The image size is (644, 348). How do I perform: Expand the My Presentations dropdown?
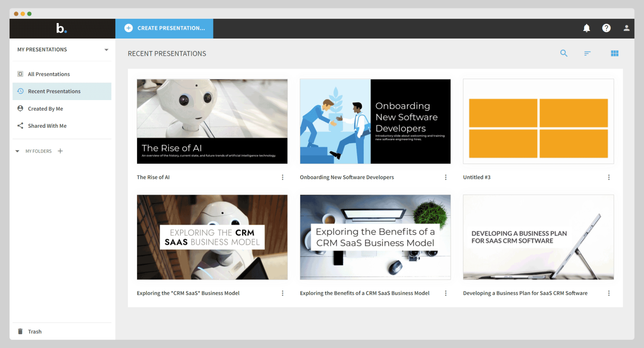click(x=106, y=49)
